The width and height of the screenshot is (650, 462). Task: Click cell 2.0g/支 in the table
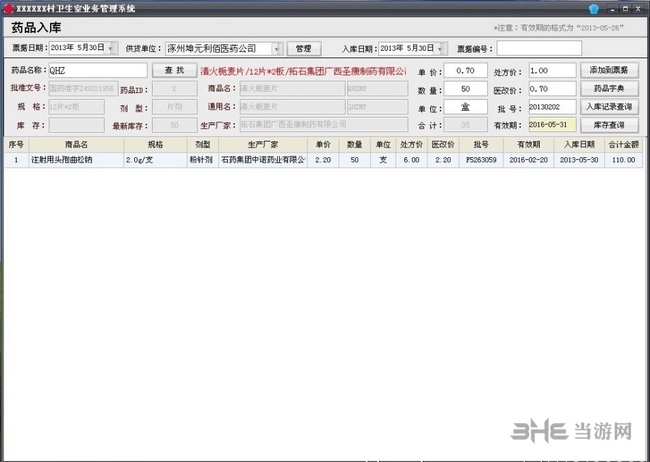pos(155,160)
